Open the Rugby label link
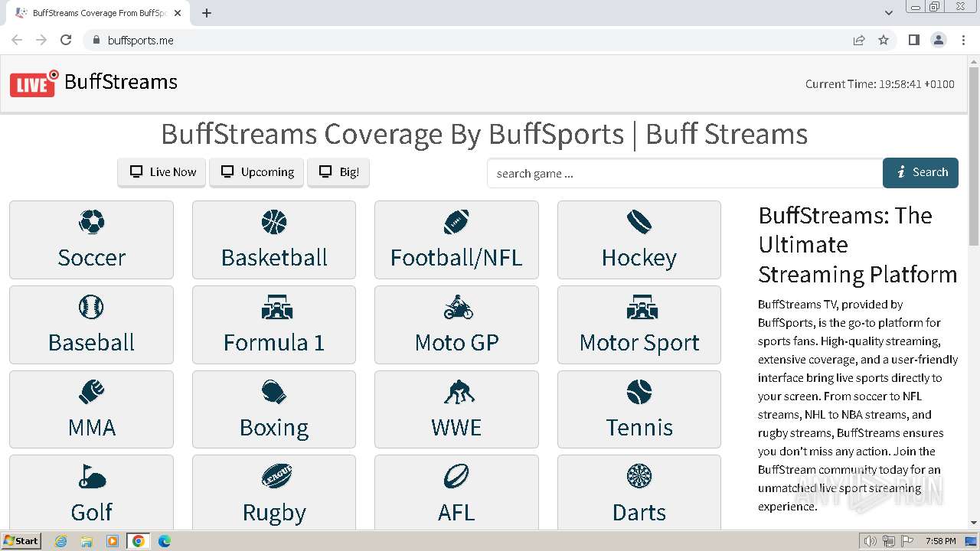 pos(274,512)
